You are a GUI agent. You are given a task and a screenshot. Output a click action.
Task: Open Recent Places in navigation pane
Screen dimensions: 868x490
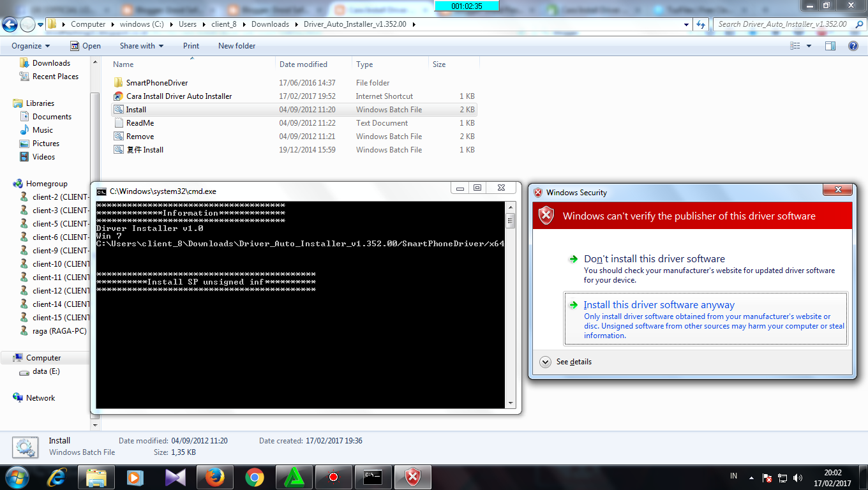(56, 77)
